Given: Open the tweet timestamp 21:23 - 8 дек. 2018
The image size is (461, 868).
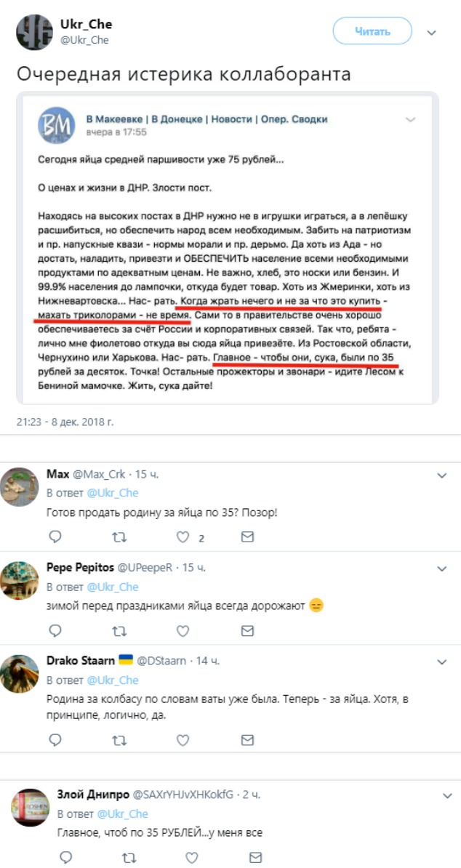Looking at the screenshot, I should 65,421.
